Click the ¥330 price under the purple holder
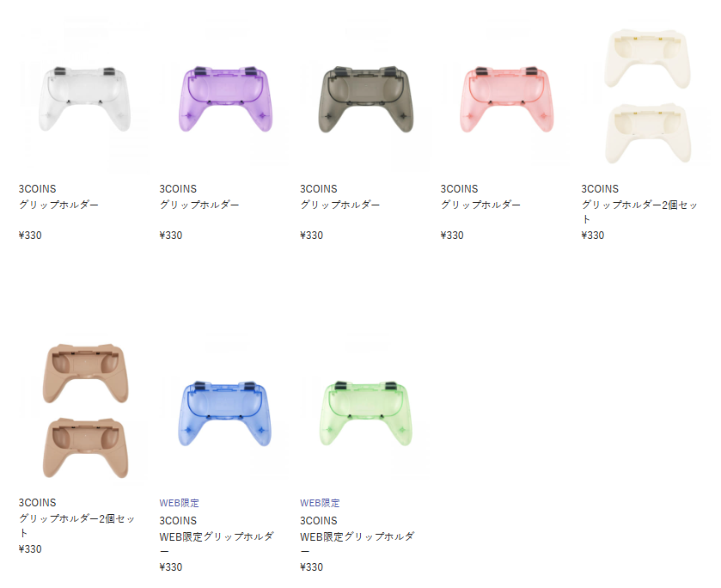The height and width of the screenshot is (588, 721). pos(171,236)
